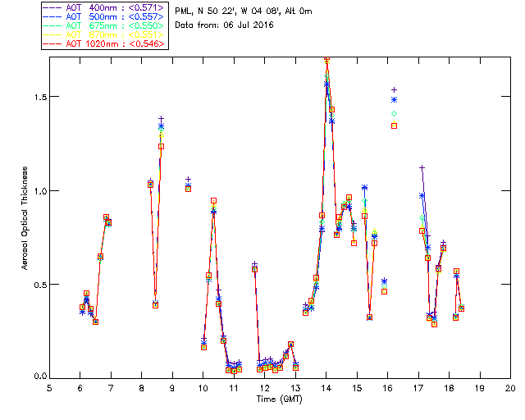Viewport: 525px width, 420px height.
Task: Click the purple plus marker near 16 GMT
Action: point(395,89)
